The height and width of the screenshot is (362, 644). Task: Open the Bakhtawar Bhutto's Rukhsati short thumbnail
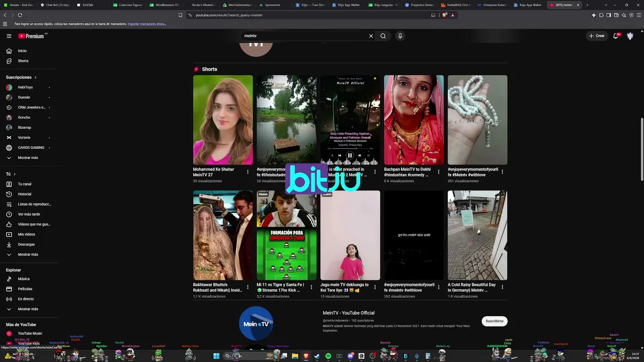pos(223,235)
